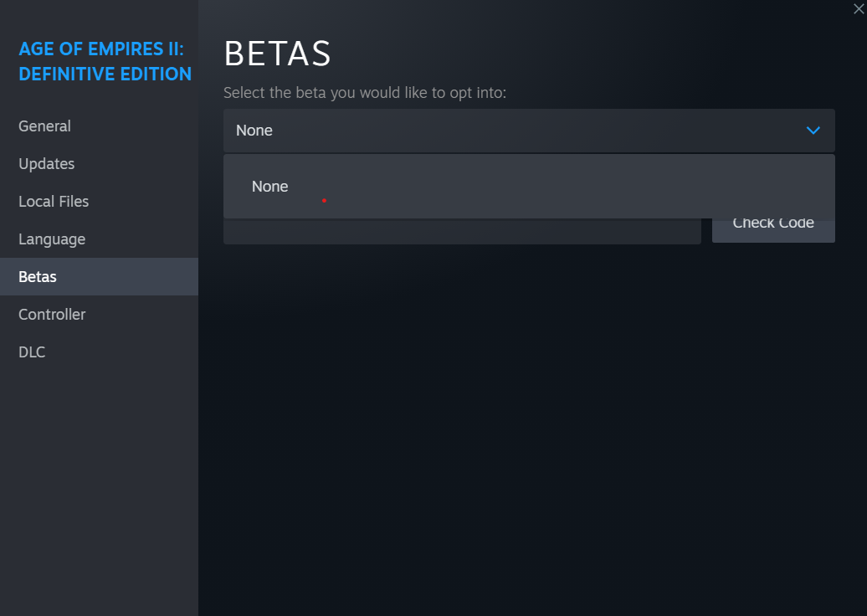Image resolution: width=867 pixels, height=616 pixels.
Task: Select the highlighted Betas sidebar item
Action: point(38,277)
